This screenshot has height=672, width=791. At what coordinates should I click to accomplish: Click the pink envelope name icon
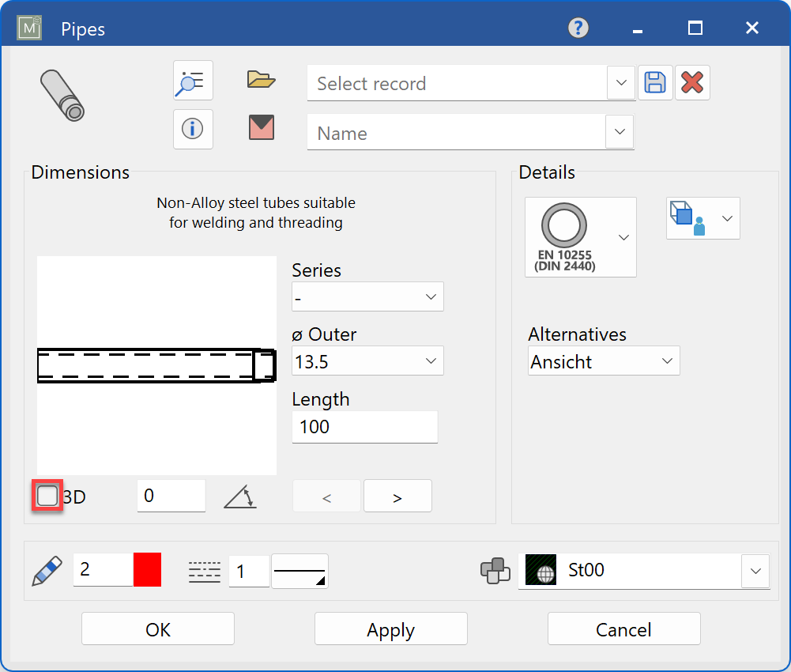pyautogui.click(x=261, y=127)
